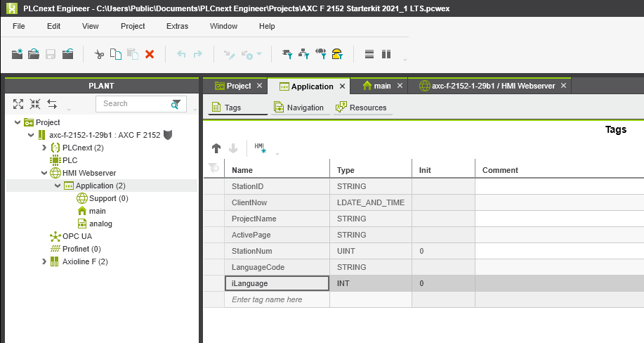
Task: Open the Help menu
Action: click(x=267, y=26)
